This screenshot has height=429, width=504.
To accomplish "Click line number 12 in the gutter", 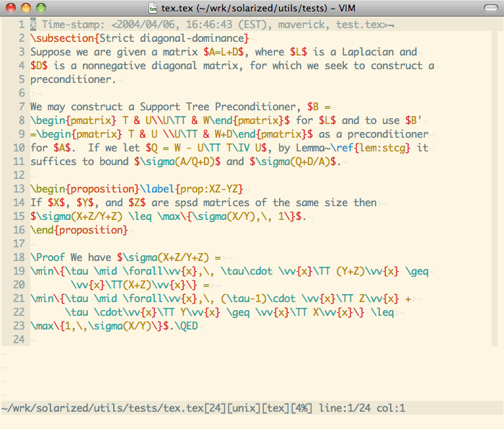I will pyautogui.click(x=19, y=175).
